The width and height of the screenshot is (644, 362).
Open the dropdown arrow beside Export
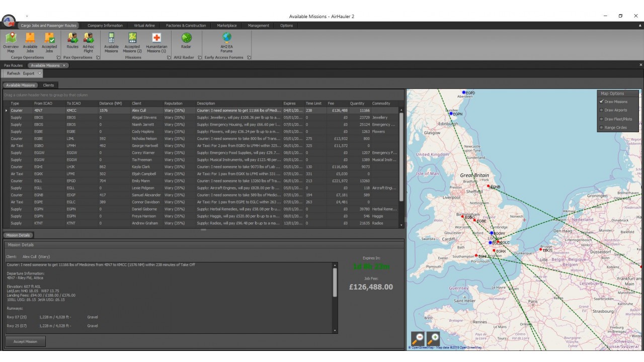(x=40, y=73)
